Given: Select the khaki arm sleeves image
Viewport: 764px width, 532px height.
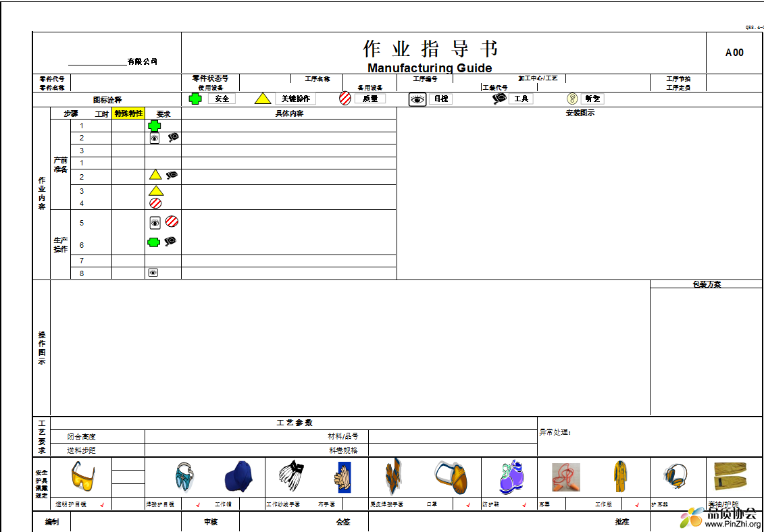Looking at the screenshot, I should coord(730,476).
